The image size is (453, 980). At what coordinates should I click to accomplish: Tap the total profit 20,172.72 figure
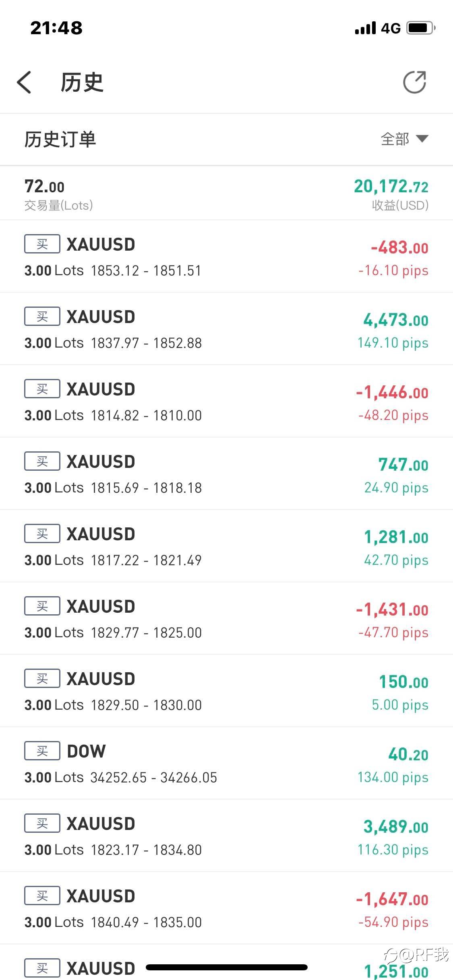coord(391,187)
